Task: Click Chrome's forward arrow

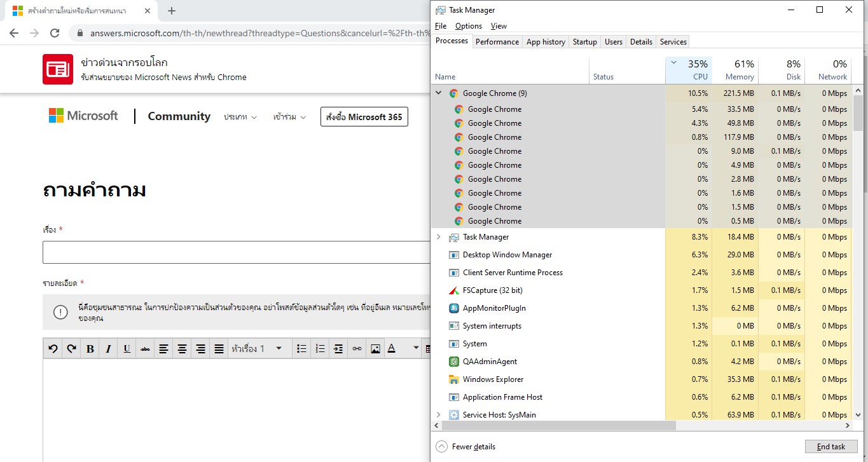Action: [34, 33]
